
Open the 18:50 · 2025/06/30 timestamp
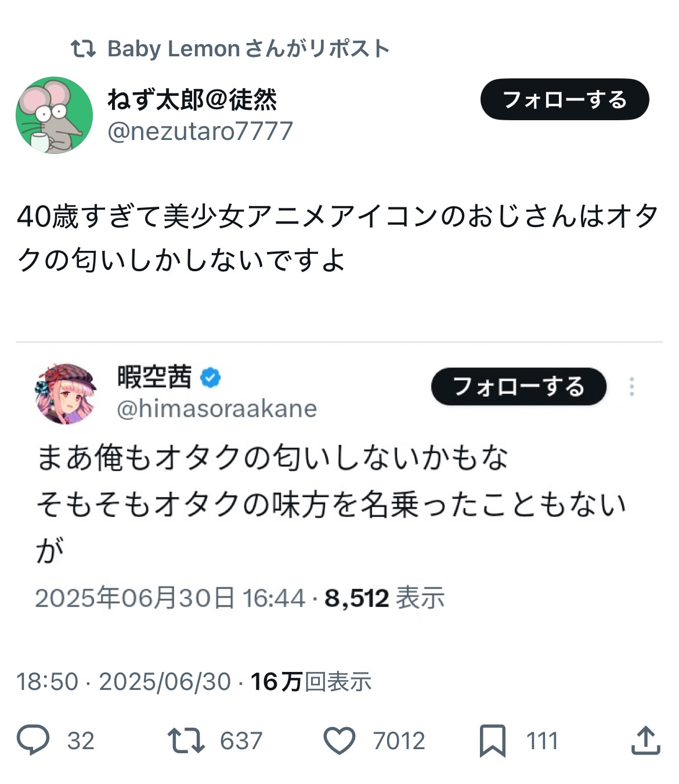tap(124, 682)
